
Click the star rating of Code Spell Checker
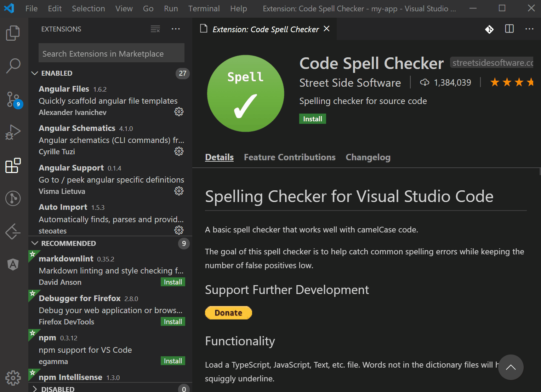[512, 82]
